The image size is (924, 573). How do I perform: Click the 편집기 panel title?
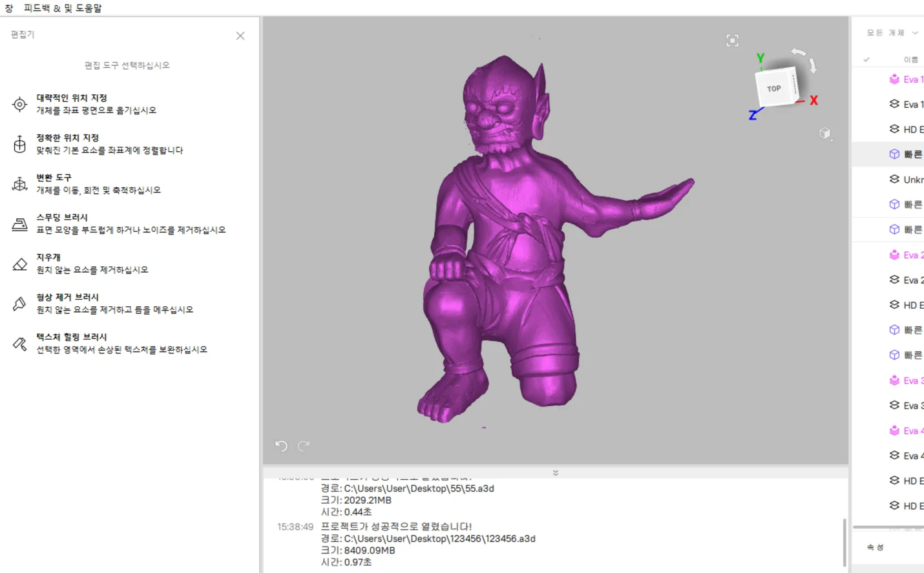(x=23, y=34)
